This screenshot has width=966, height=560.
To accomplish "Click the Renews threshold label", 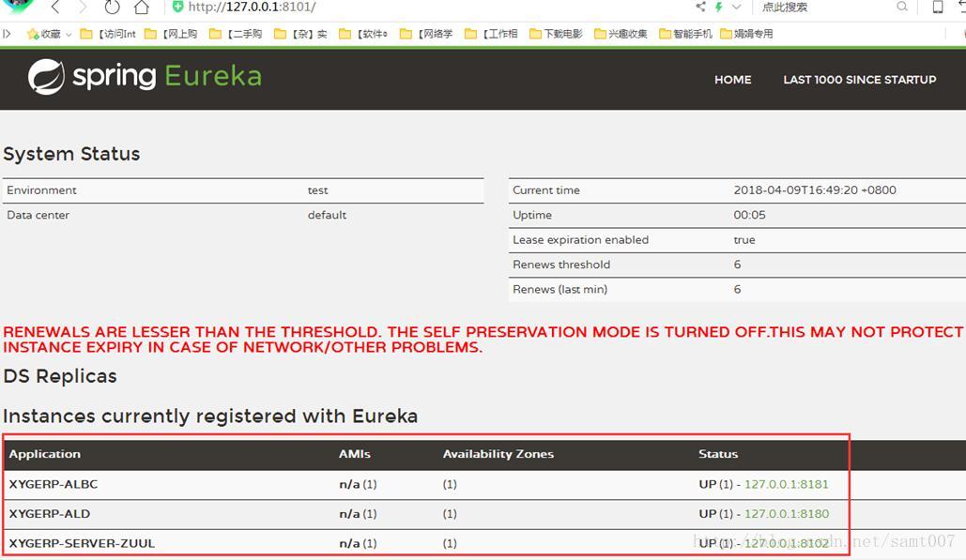I will coord(561,265).
